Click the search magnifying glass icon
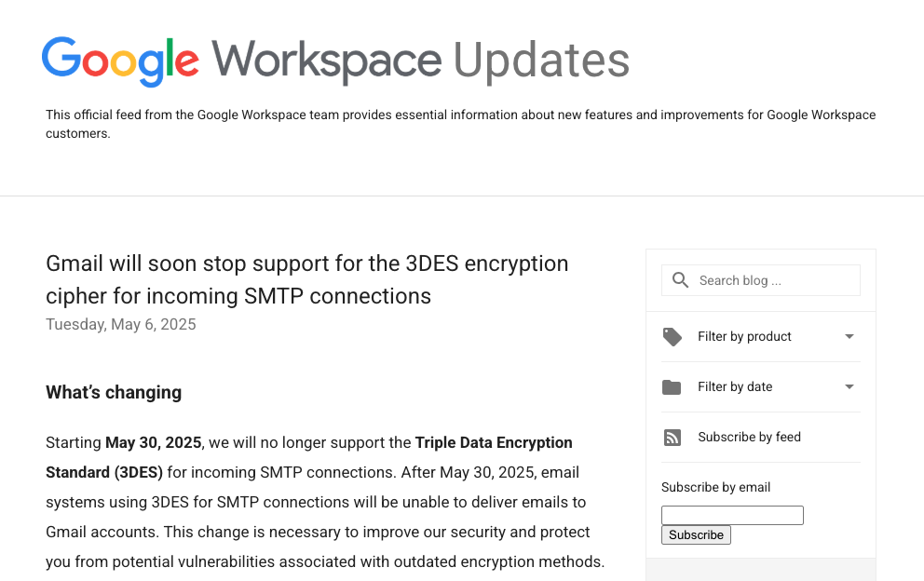The width and height of the screenshot is (924, 581). click(x=680, y=279)
